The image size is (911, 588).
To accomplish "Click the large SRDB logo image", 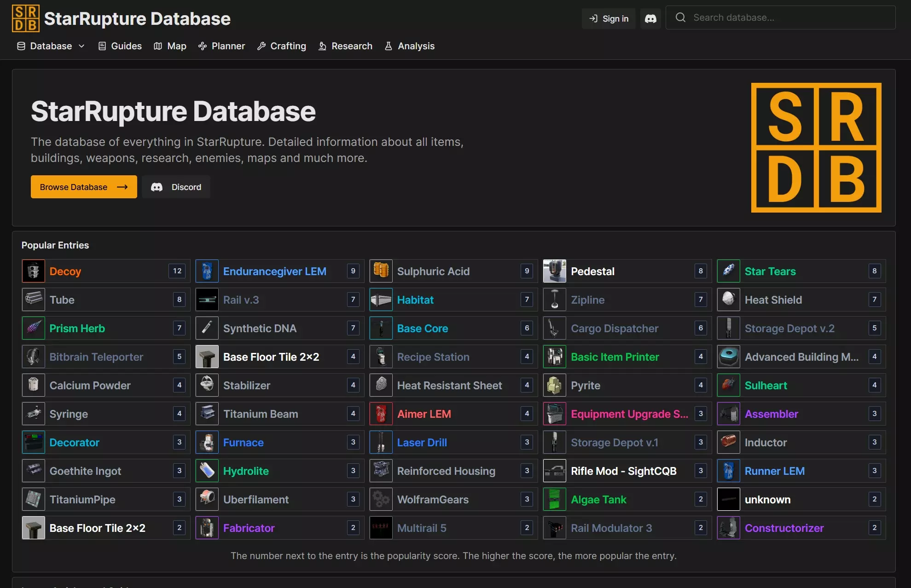I will 816,148.
